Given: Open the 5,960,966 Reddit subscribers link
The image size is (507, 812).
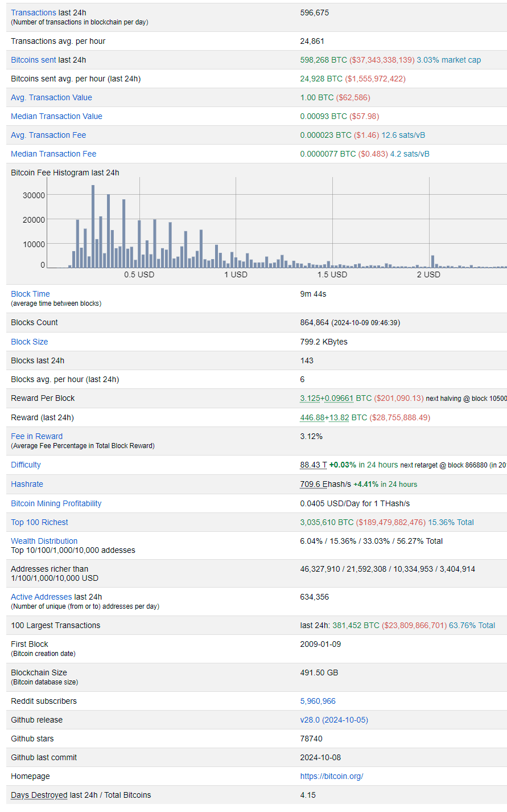Looking at the screenshot, I should tap(318, 701).
